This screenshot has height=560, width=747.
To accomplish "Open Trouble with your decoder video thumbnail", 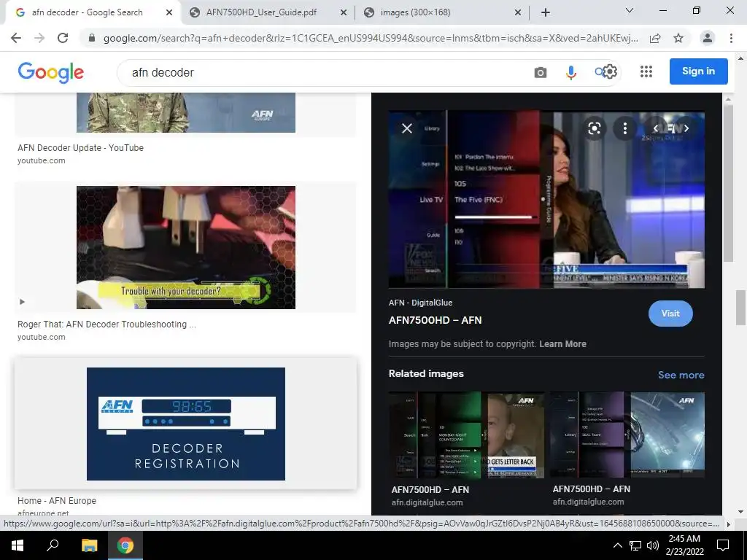I will tap(186, 247).
